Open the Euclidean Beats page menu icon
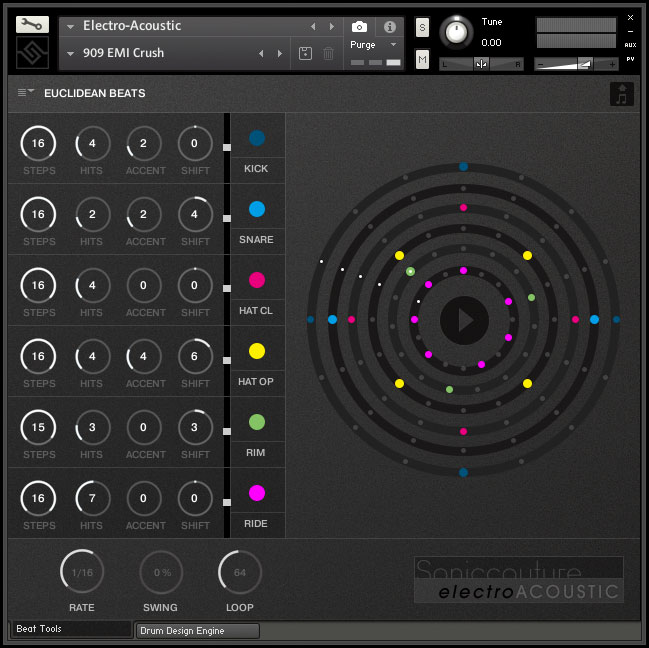 [25, 92]
